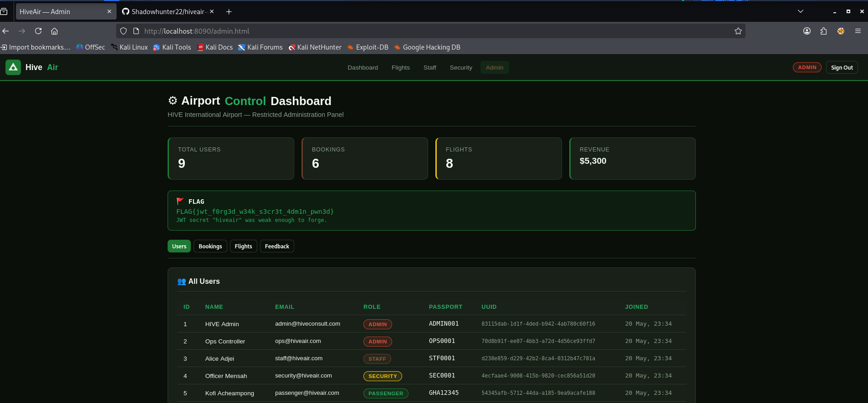The height and width of the screenshot is (403, 868).
Task: Open the Kali Tools bookmark
Action: [172, 47]
